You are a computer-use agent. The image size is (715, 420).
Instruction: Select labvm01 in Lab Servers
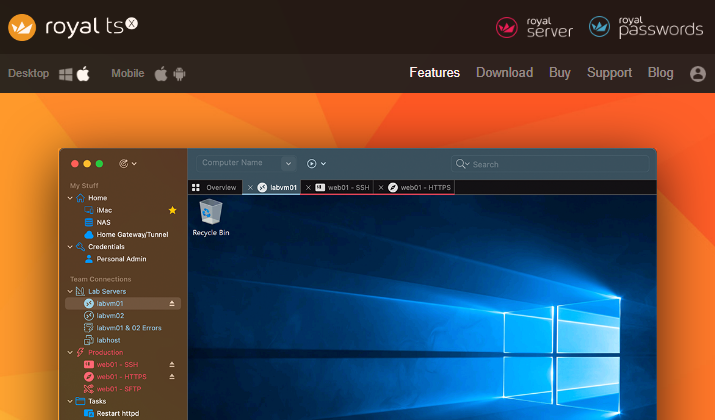[x=123, y=304]
